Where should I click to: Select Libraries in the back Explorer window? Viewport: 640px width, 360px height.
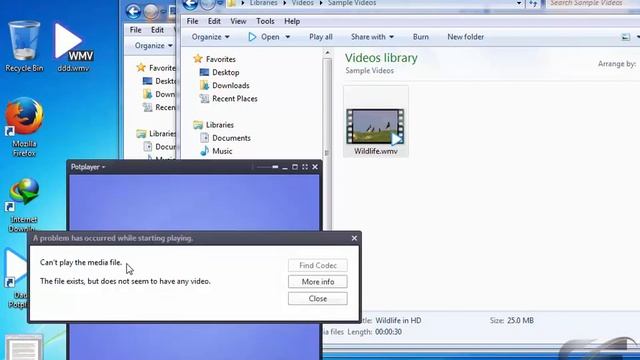point(162,133)
